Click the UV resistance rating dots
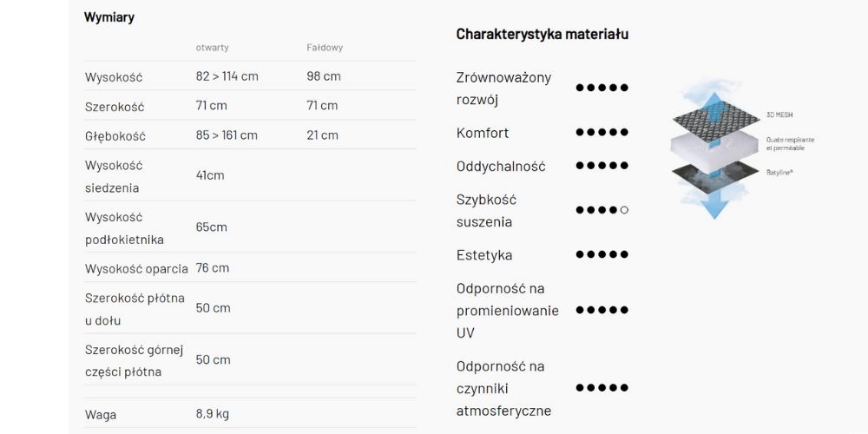This screenshot has width=868, height=434. (602, 310)
